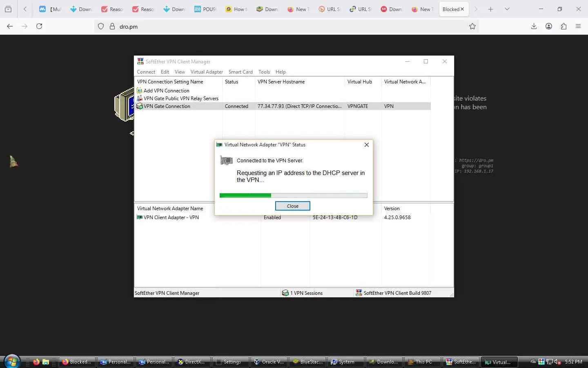Click the "Connected" status cell
This screenshot has width=588, height=368.
pyautogui.click(x=236, y=106)
